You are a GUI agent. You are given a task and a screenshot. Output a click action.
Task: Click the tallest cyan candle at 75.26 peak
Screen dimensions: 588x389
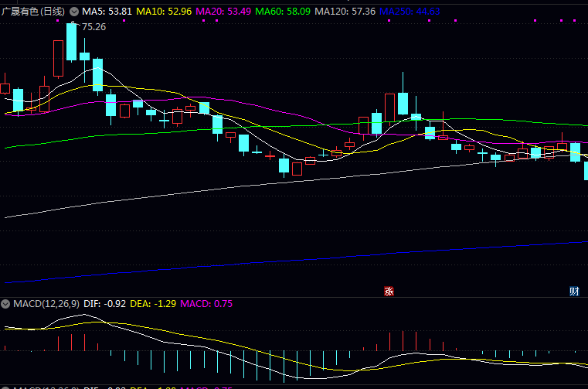coord(71,43)
